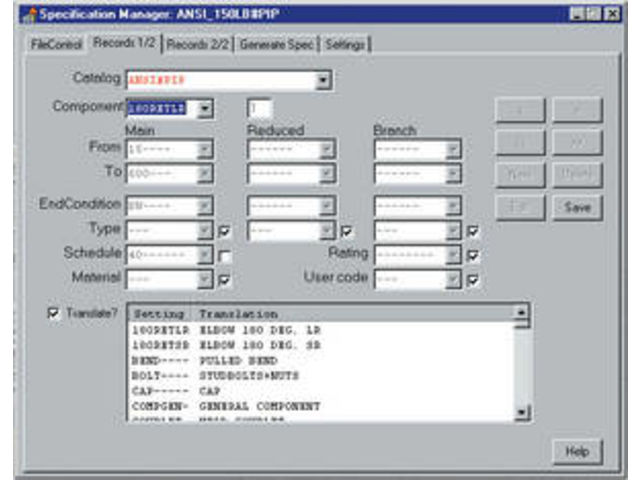Go to the Generate Spec tab
This screenshot has width=640, height=480.
(x=273, y=44)
